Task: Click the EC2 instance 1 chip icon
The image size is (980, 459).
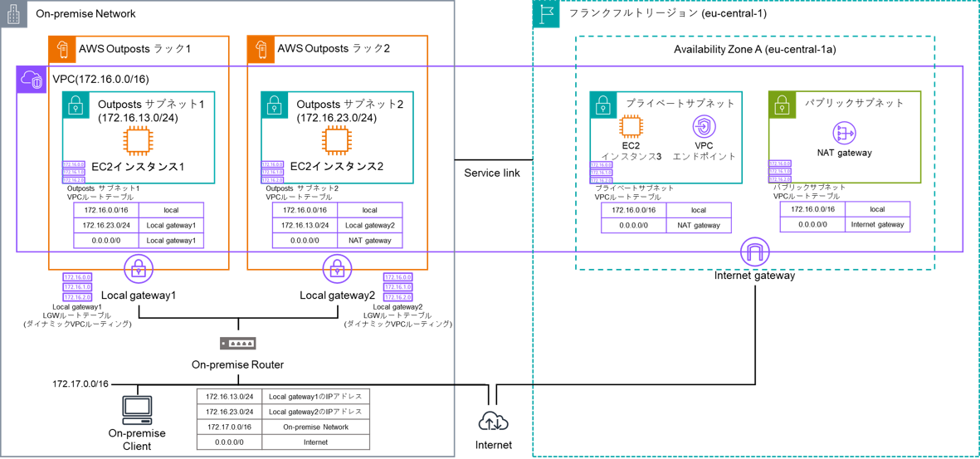Action: [137, 141]
